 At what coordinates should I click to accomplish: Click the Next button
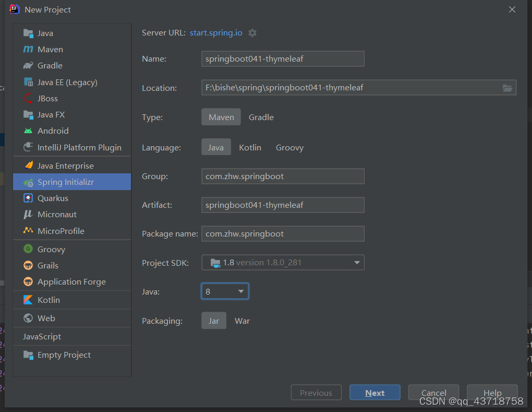coord(375,393)
